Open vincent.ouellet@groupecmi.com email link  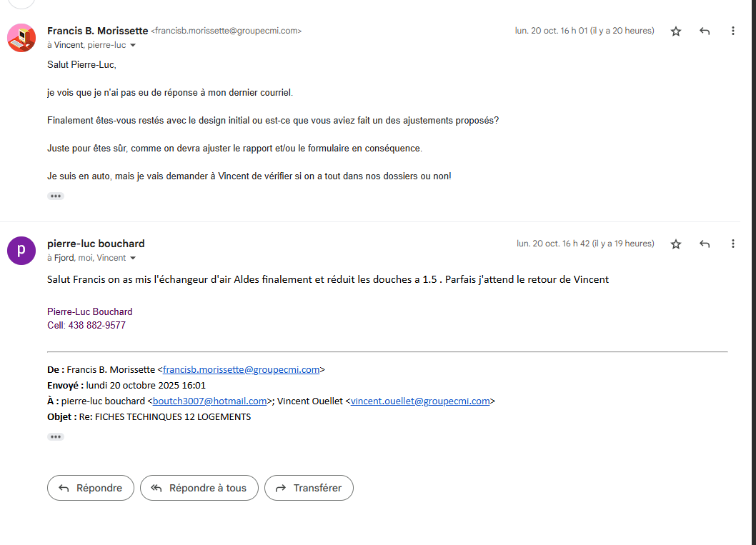click(420, 401)
